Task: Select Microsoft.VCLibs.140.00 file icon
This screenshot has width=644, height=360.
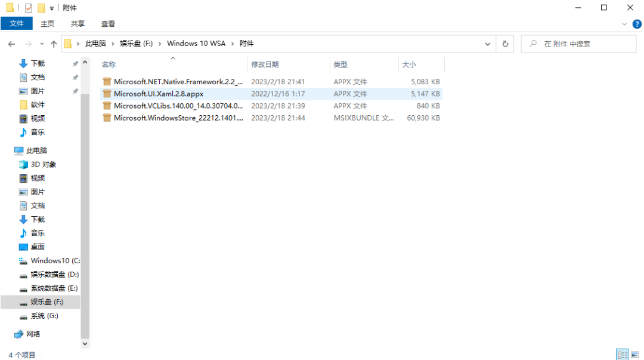Action: point(107,106)
